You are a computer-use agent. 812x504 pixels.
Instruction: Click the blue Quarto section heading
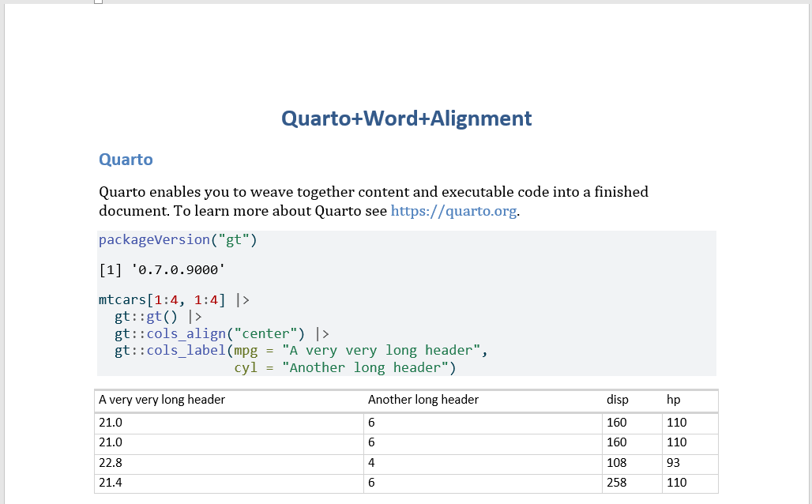click(126, 160)
